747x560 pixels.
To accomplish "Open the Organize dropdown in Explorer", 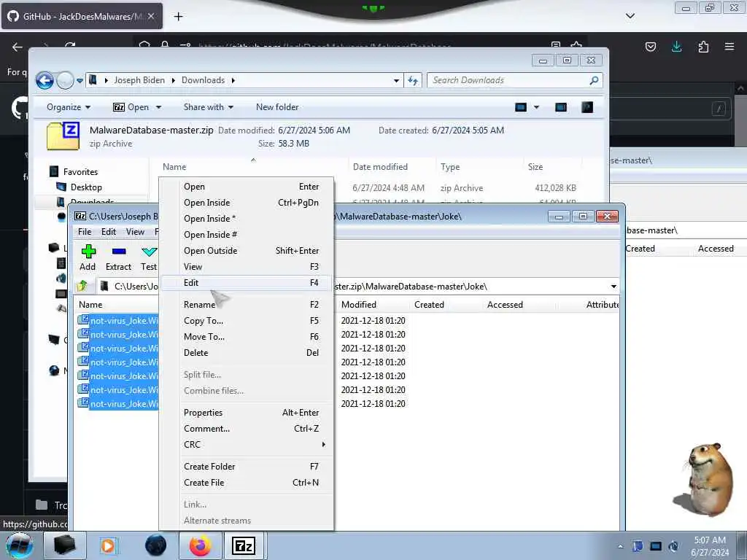I will coord(68,107).
